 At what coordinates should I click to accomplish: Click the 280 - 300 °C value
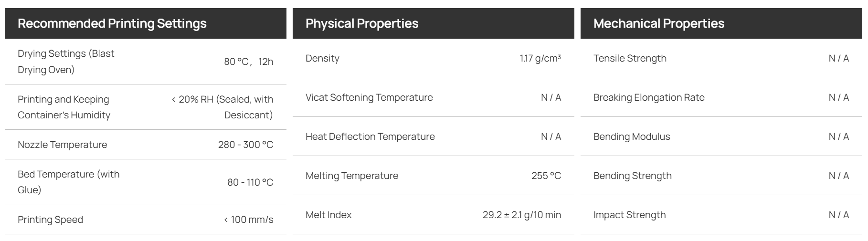(x=246, y=145)
